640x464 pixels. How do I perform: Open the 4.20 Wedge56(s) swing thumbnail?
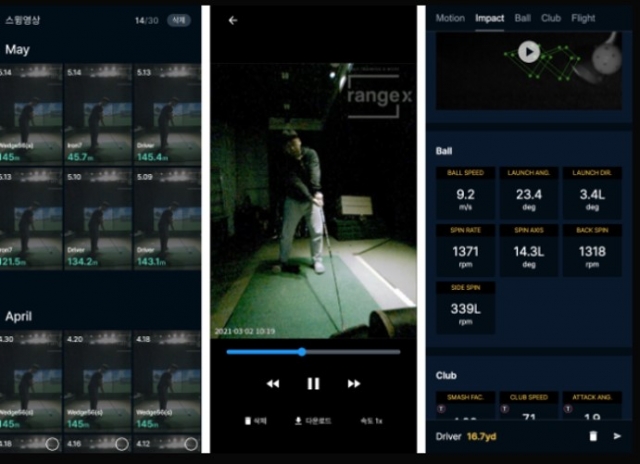[x=98, y=381]
